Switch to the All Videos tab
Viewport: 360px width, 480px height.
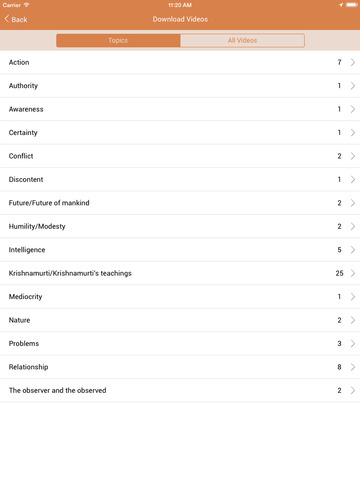click(x=242, y=40)
